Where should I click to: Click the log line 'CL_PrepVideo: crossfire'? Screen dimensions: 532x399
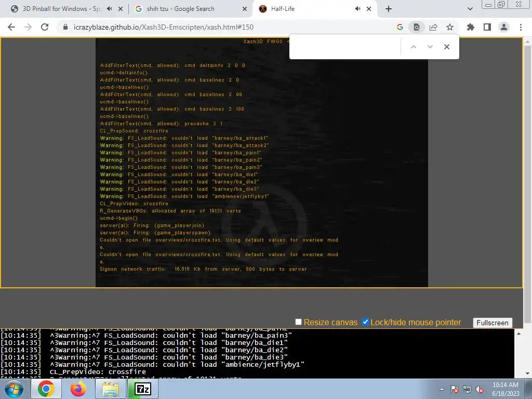(98, 372)
